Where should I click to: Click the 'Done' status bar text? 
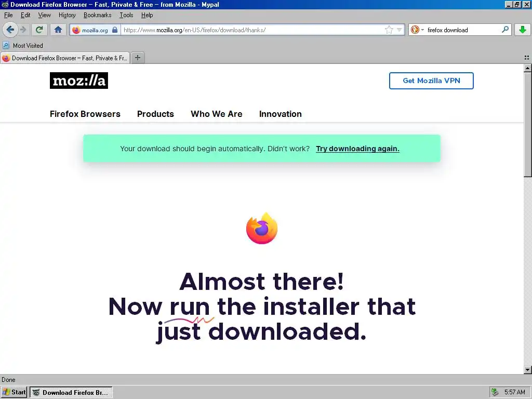pyautogui.click(x=8, y=380)
